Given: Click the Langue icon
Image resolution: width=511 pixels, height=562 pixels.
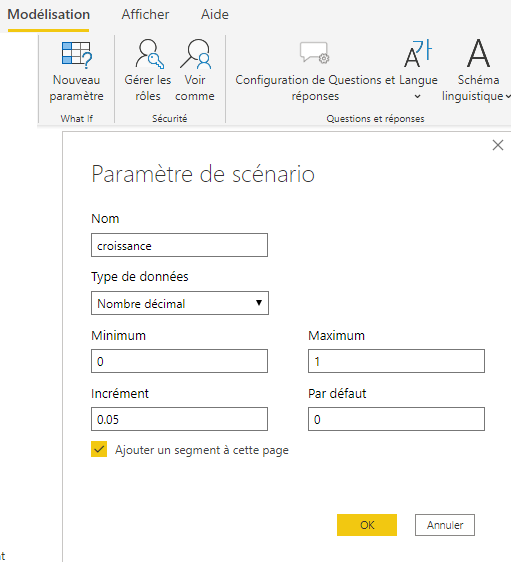Looking at the screenshot, I should click(418, 53).
